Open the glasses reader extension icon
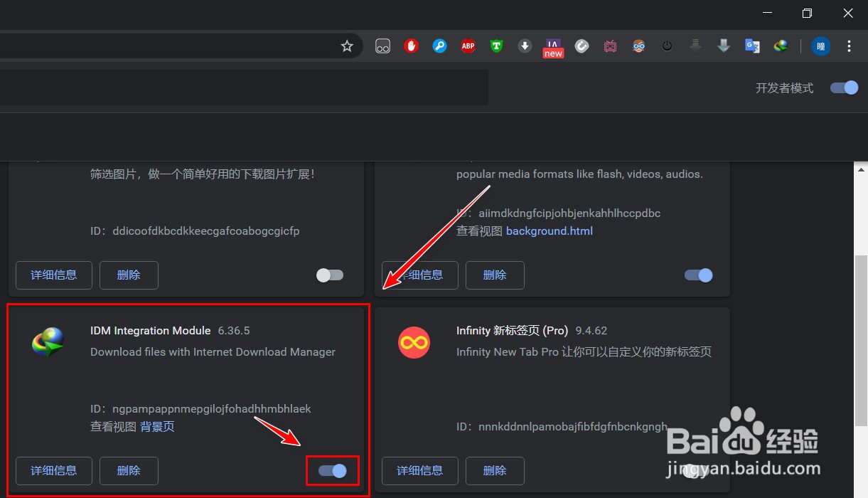The height and width of the screenshot is (498, 868). click(383, 46)
